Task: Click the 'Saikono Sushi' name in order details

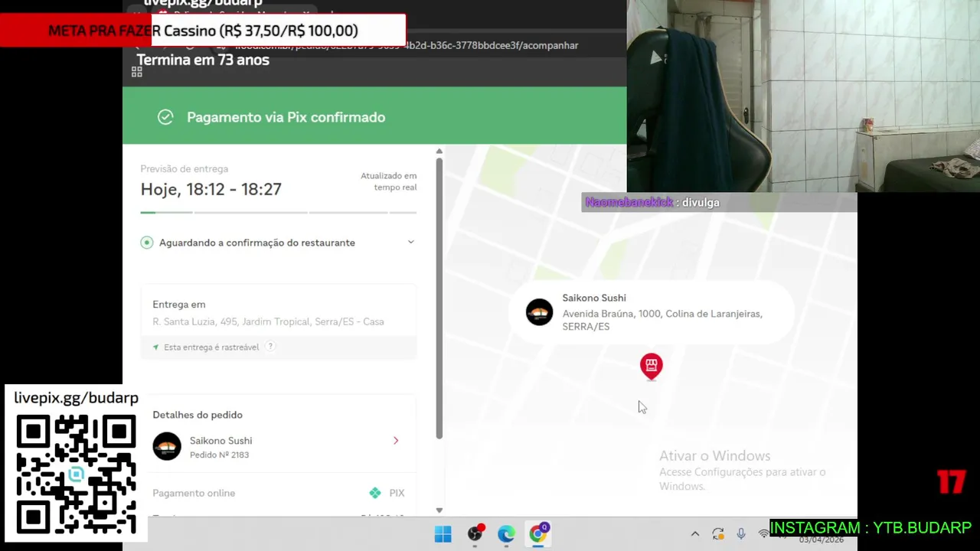Action: pyautogui.click(x=220, y=441)
